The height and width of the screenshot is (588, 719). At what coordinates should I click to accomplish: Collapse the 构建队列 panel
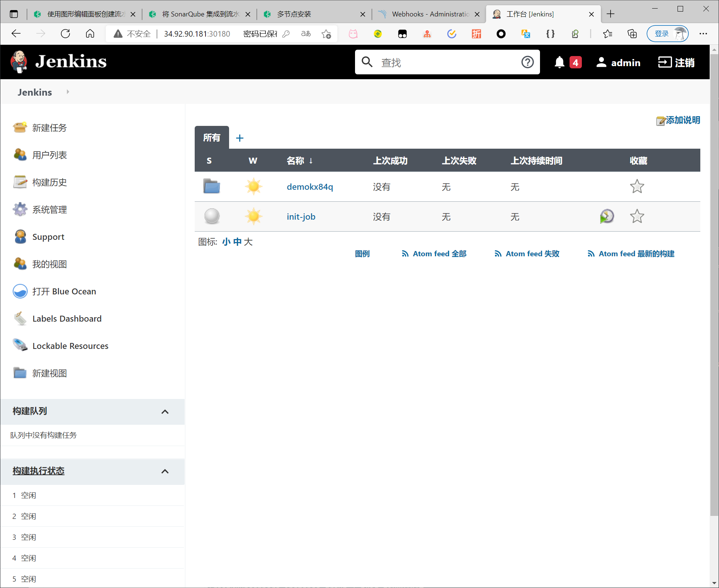165,412
